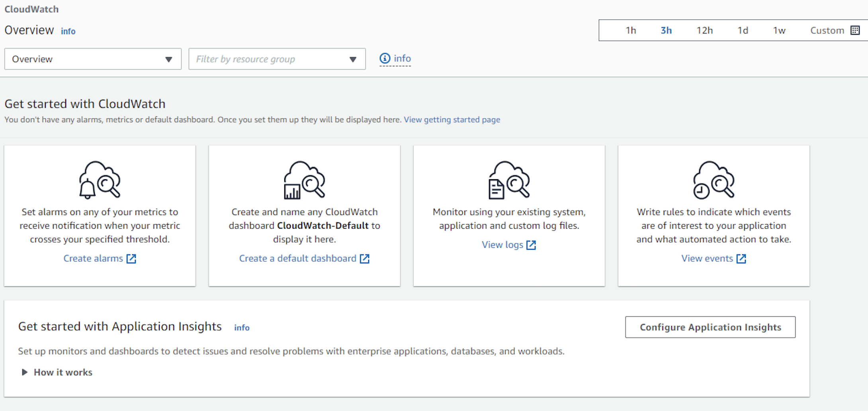Click external link icon after Create a default dashboard
Image resolution: width=868 pixels, height=411 pixels.
pos(365,259)
